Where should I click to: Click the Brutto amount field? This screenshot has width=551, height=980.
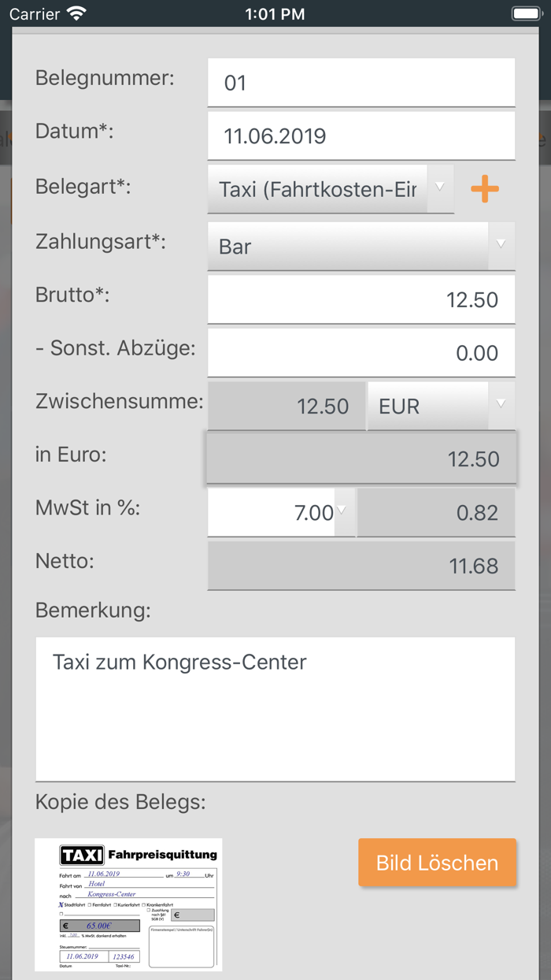(x=361, y=299)
